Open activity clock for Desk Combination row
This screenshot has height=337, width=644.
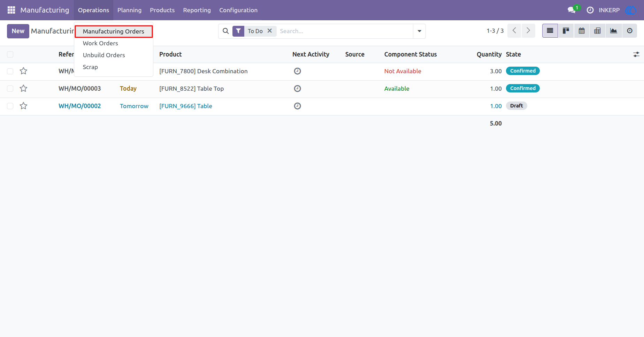pos(297,71)
